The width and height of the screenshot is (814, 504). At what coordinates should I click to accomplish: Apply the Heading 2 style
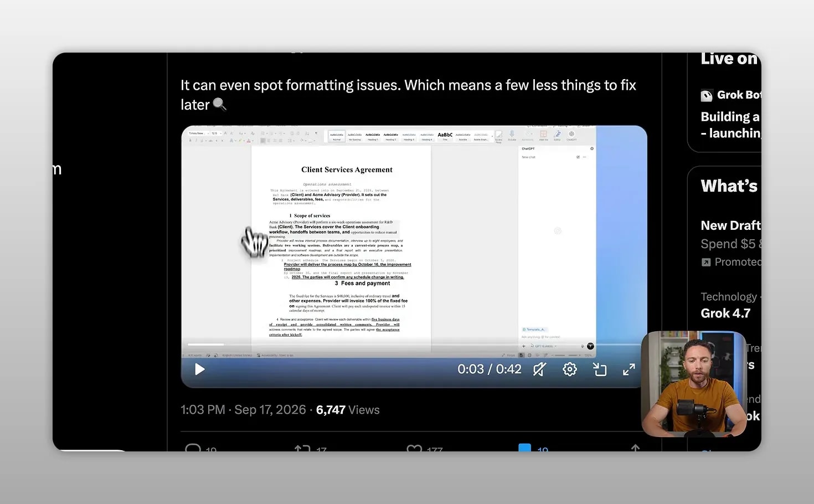(391, 136)
